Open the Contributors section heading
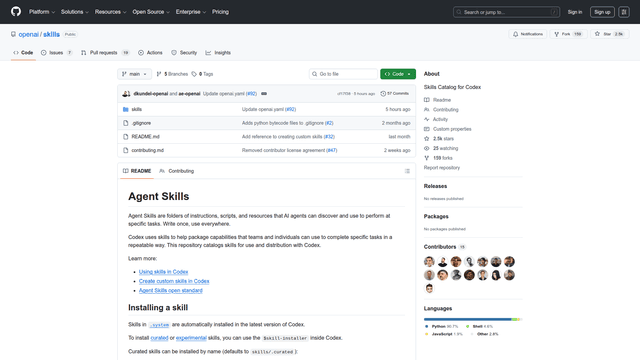The width and height of the screenshot is (640, 360). [x=440, y=247]
